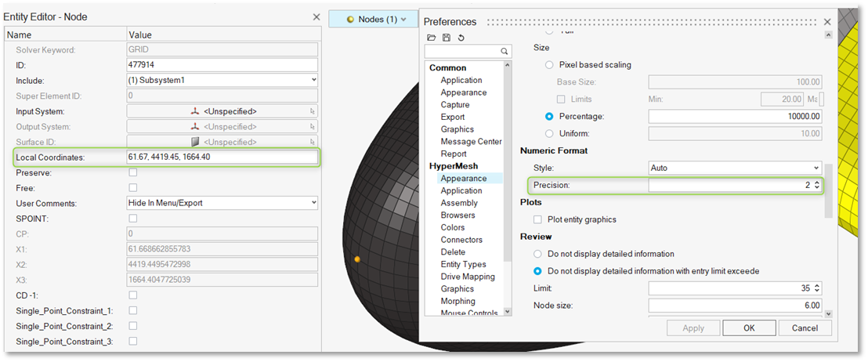Close the Entity Editor panel
The width and height of the screenshot is (868, 362).
pyautogui.click(x=316, y=16)
